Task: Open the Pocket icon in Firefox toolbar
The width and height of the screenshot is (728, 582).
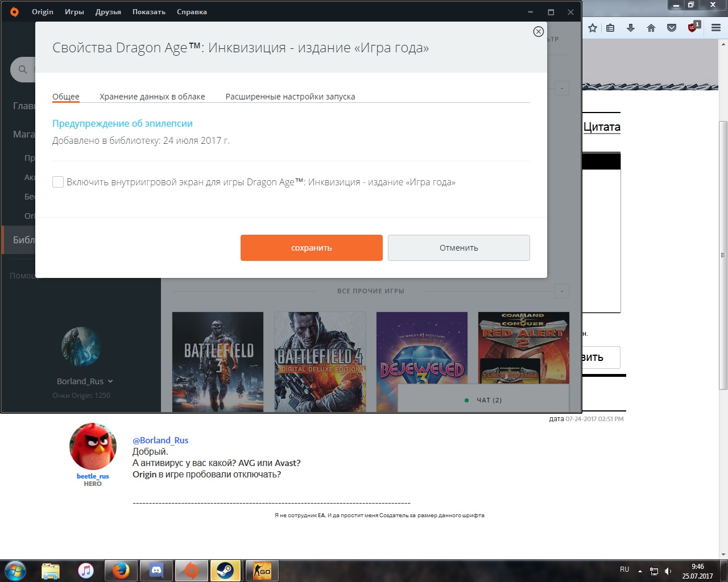Action: pyautogui.click(x=672, y=28)
